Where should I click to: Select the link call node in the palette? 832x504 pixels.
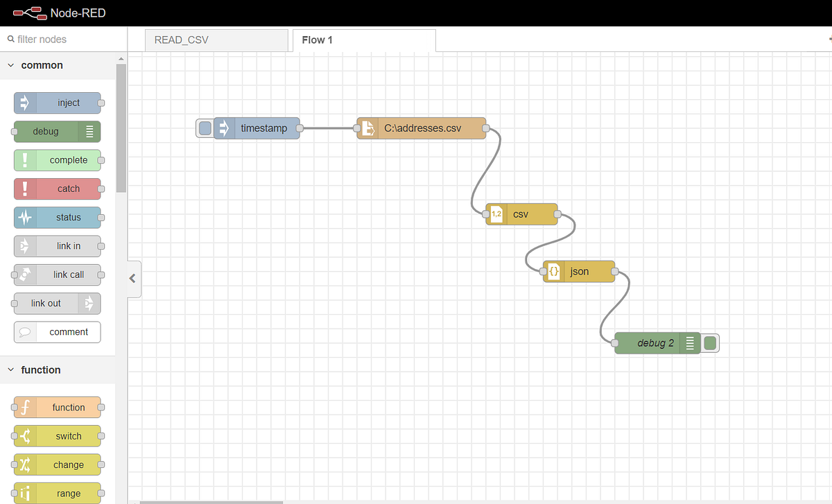58,275
